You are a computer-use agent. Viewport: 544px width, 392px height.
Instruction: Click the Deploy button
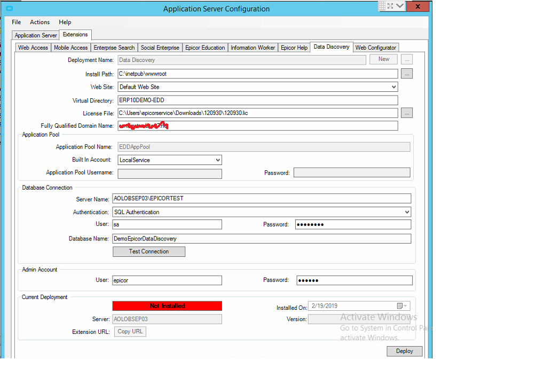(x=405, y=351)
